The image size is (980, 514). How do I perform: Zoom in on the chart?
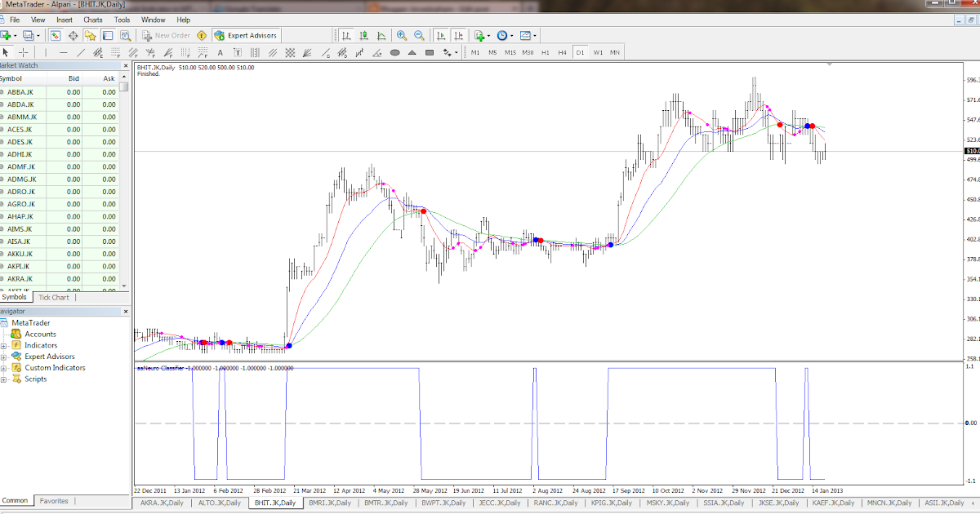[x=402, y=35]
